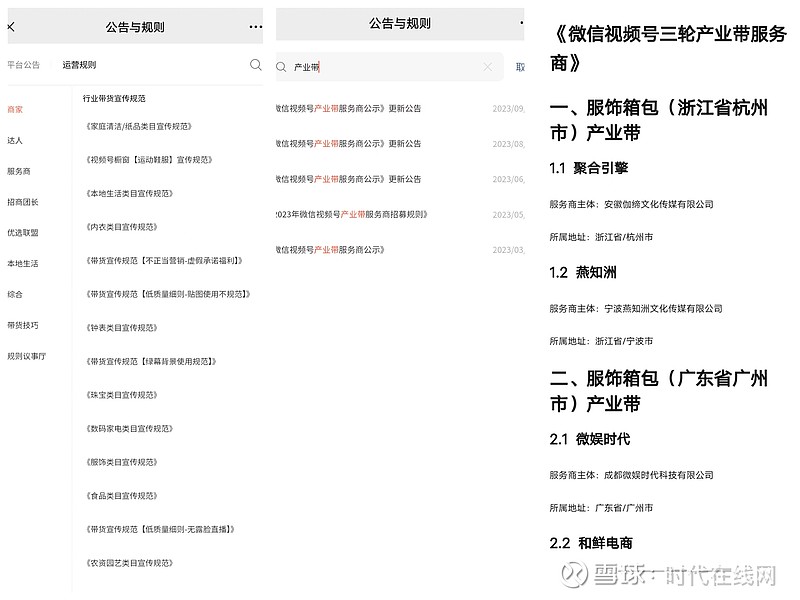Open 《食品类目宣传规范》 rule
This screenshot has height=600, width=800.
pyautogui.click(x=122, y=495)
